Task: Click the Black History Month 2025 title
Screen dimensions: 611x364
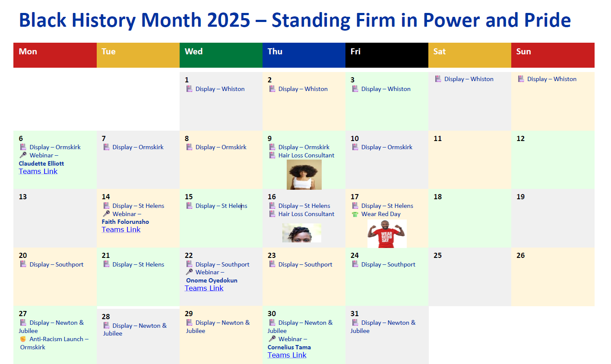Action: point(294,20)
